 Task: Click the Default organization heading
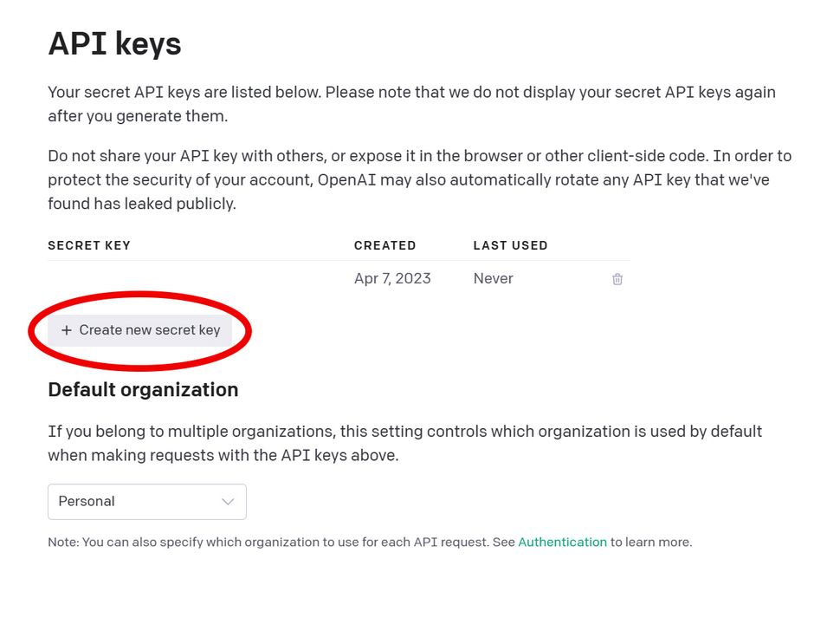143,390
